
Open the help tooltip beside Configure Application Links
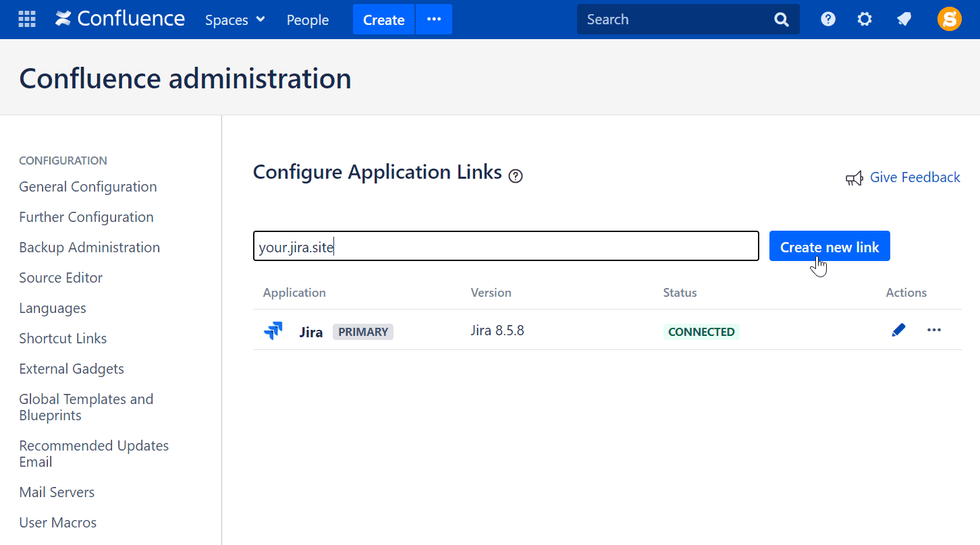(x=515, y=175)
